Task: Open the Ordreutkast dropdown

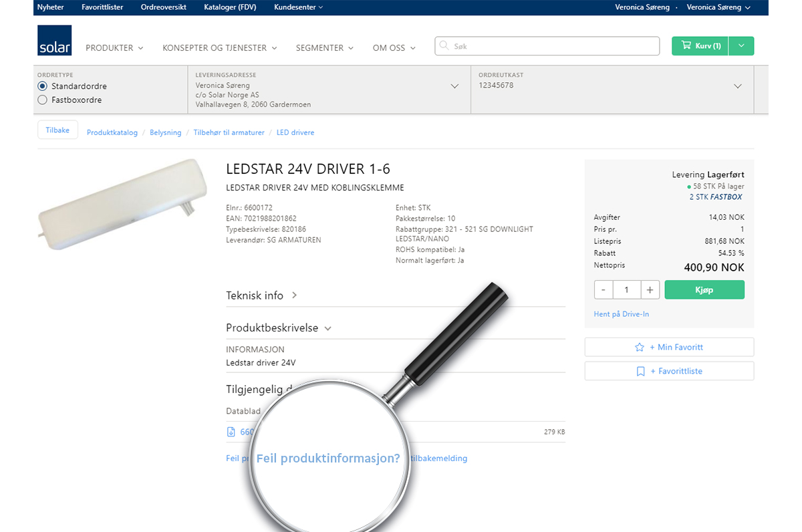Action: [x=738, y=86]
